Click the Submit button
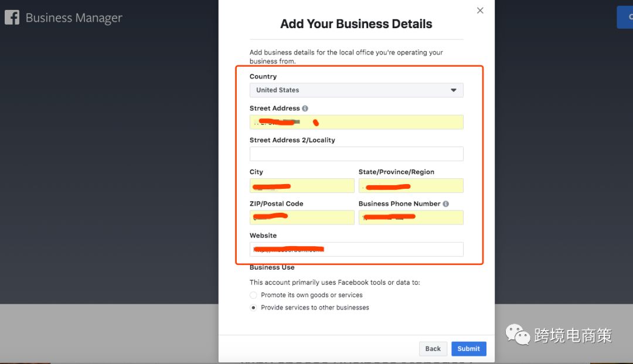The width and height of the screenshot is (633, 364). click(x=468, y=348)
